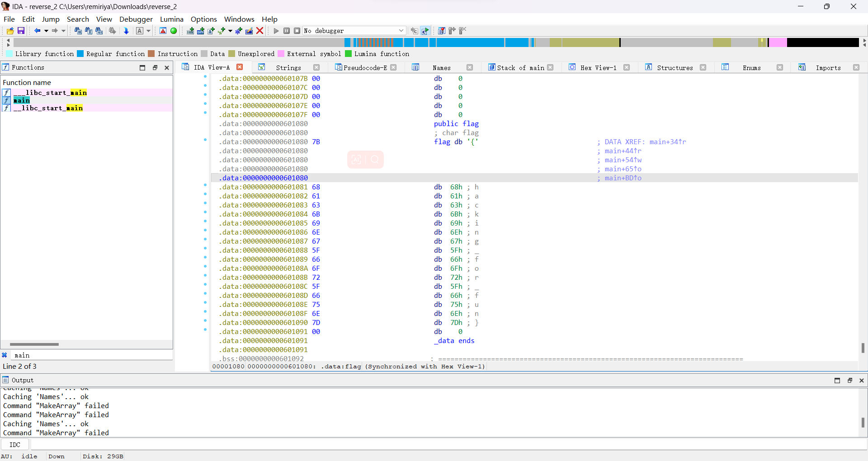
Task: Click the blue down arrow toolbar icon
Action: point(127,31)
